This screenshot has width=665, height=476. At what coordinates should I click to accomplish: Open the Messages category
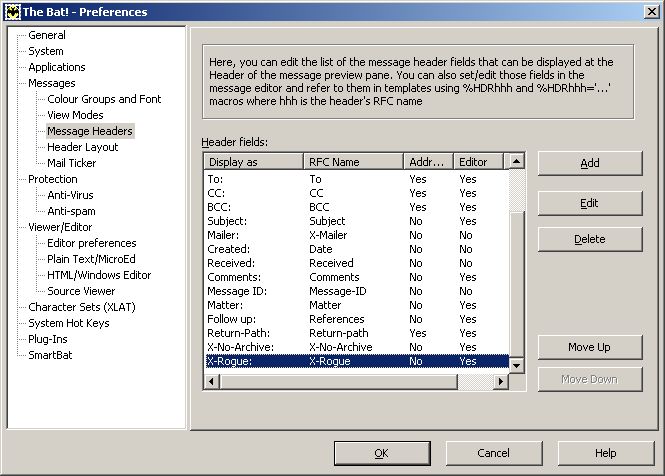tap(52, 83)
